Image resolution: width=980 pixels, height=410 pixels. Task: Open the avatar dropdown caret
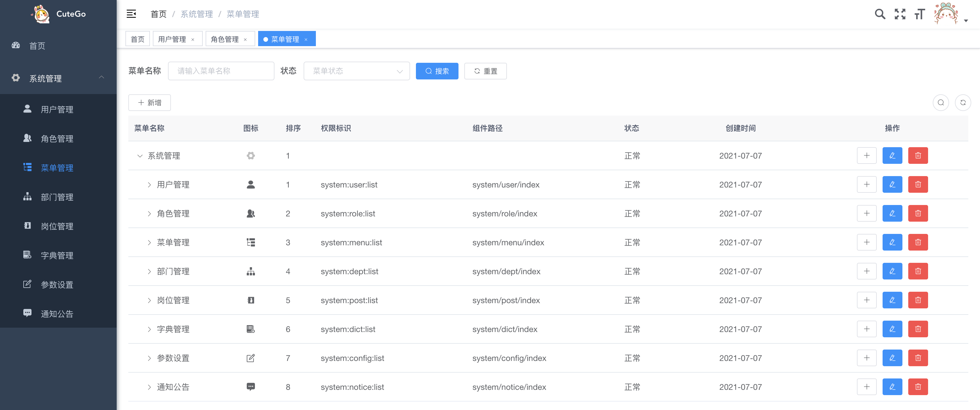[x=966, y=20]
